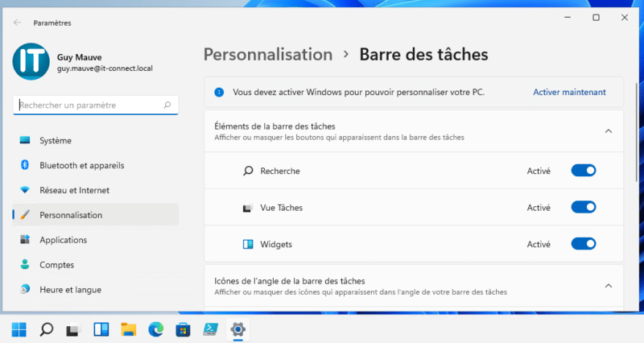Click the Recherche magnifier icon in the list

click(x=248, y=171)
